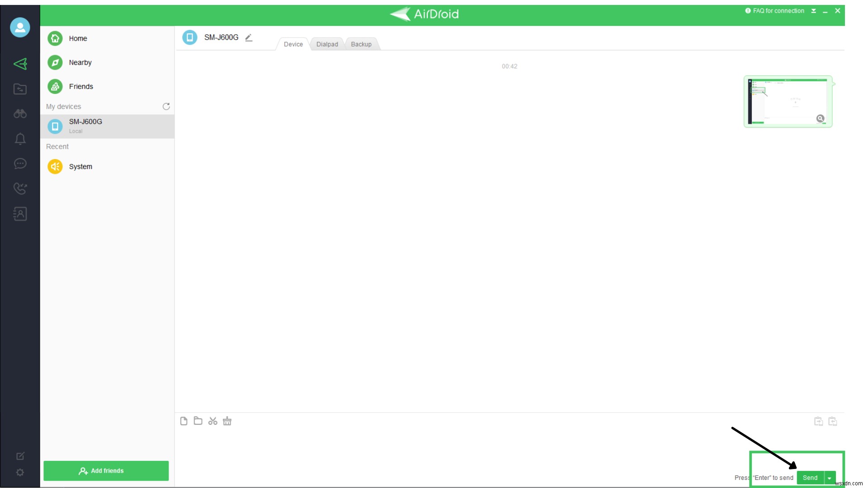Switch to the Device tab
Screen dimensions: 868x488
292,44
